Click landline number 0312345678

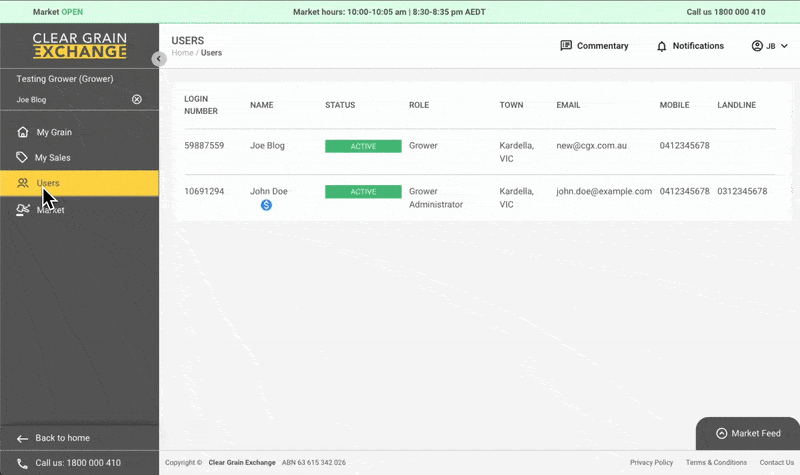click(x=742, y=191)
